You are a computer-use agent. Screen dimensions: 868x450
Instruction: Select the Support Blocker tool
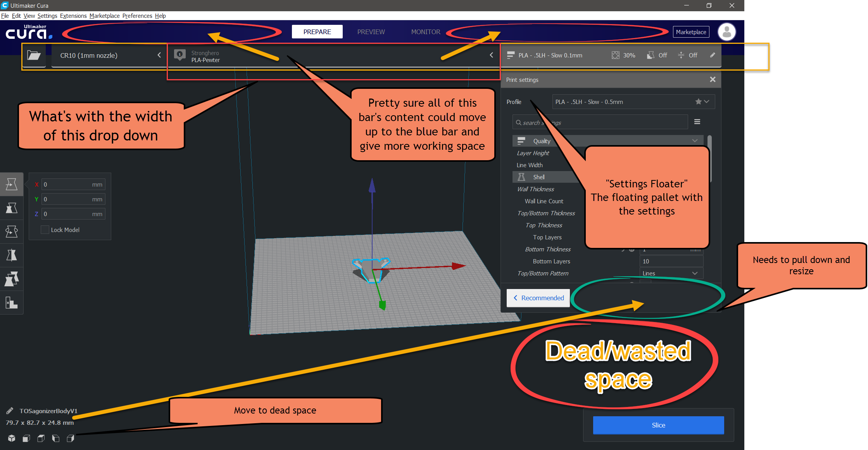click(12, 303)
